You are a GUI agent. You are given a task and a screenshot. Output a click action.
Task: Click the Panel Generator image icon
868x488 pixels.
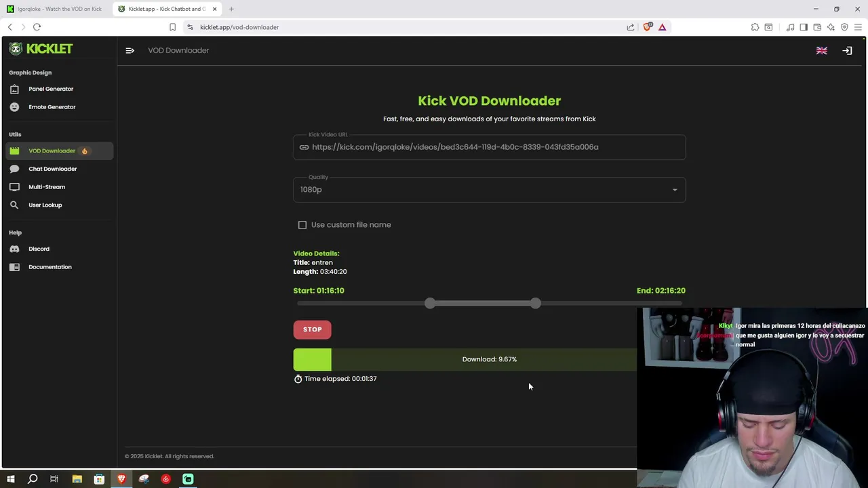pyautogui.click(x=14, y=89)
